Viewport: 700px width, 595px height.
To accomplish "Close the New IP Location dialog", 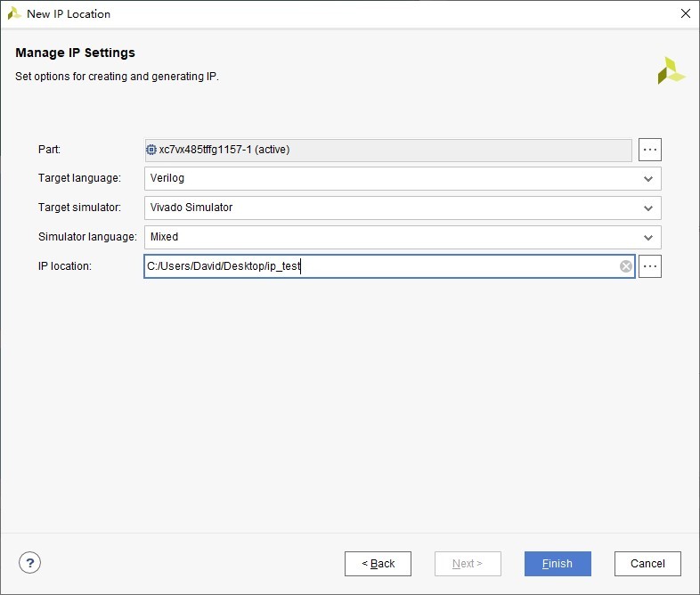I will pyautogui.click(x=686, y=13).
